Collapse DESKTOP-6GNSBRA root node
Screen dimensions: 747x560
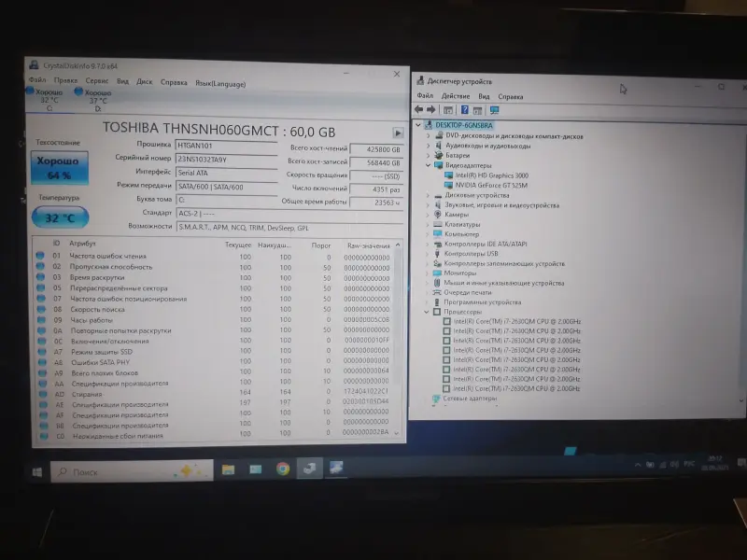[x=418, y=125]
